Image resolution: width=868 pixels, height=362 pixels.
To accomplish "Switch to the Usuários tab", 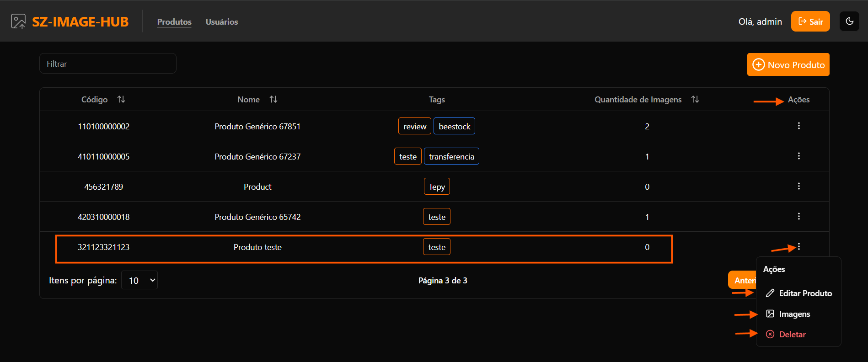I will click(222, 22).
